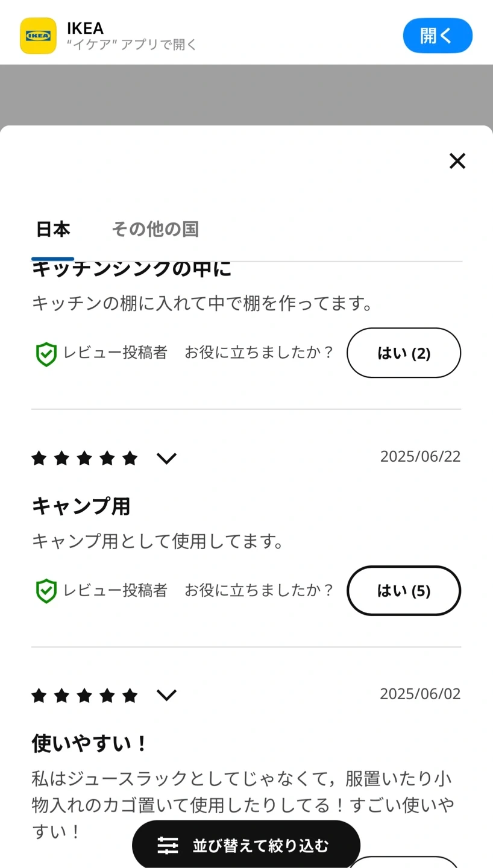Tap star rating of 2025/06/02 review
Screen dimensions: 493x868
[84, 696]
